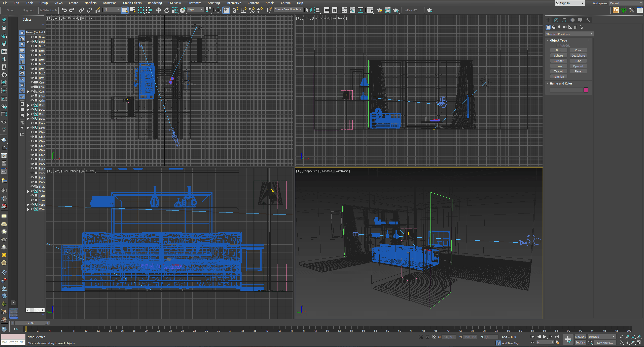Open the Civil View menu
This screenshot has height=347, width=644.
[174, 3]
